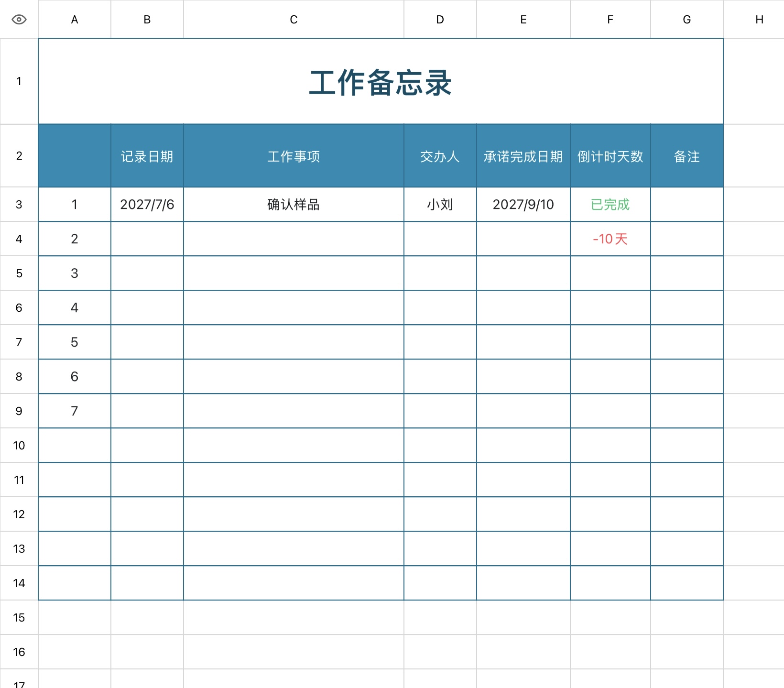784x688 pixels.
Task: Select row 16 header
Action: (19, 652)
